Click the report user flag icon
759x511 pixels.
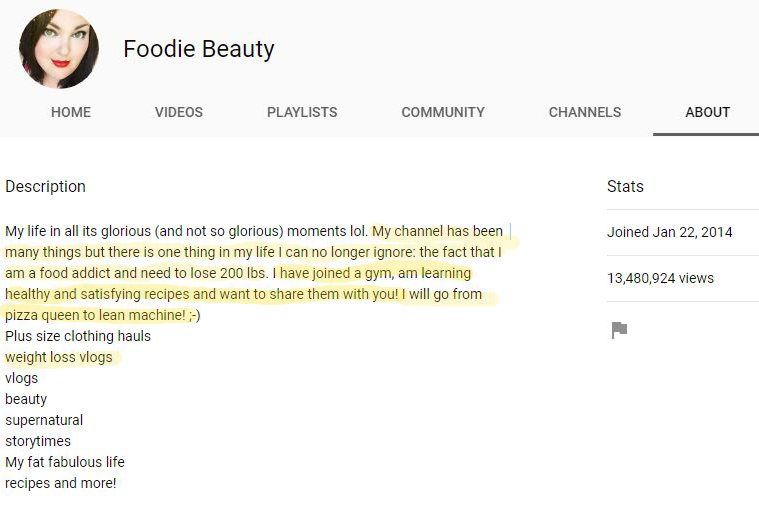pos(619,330)
